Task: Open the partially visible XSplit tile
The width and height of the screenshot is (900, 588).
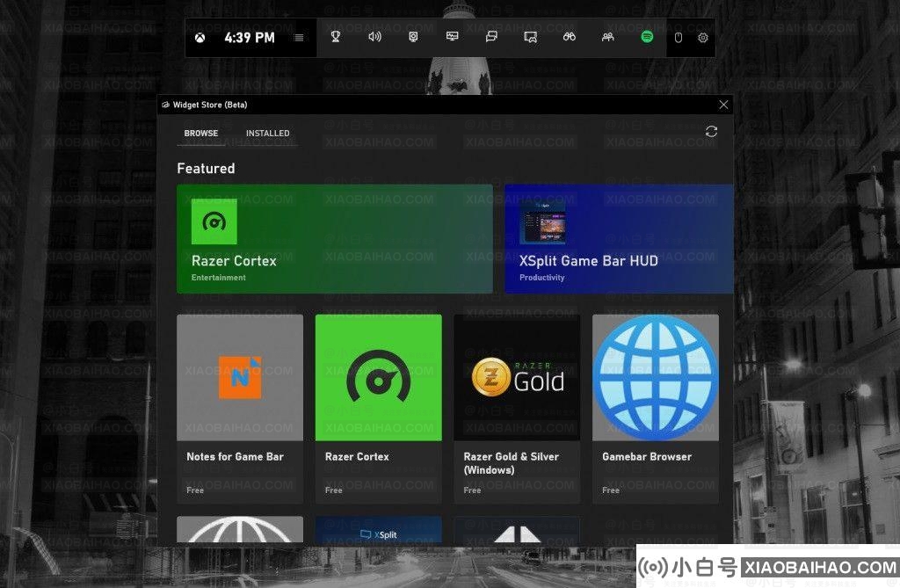Action: [378, 529]
